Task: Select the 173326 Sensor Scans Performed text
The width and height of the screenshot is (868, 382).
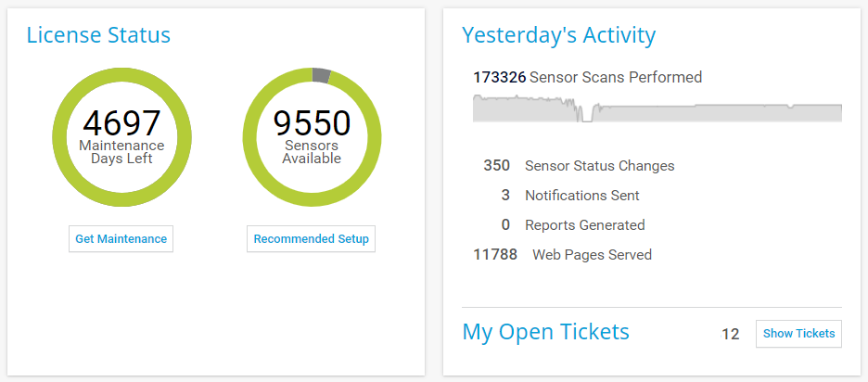Action: 587,78
